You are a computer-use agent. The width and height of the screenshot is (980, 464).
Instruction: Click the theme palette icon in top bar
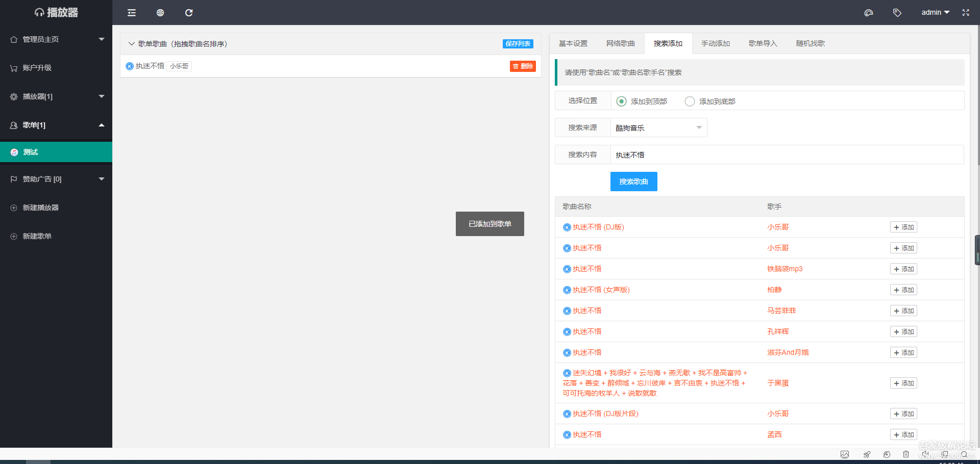[868, 12]
